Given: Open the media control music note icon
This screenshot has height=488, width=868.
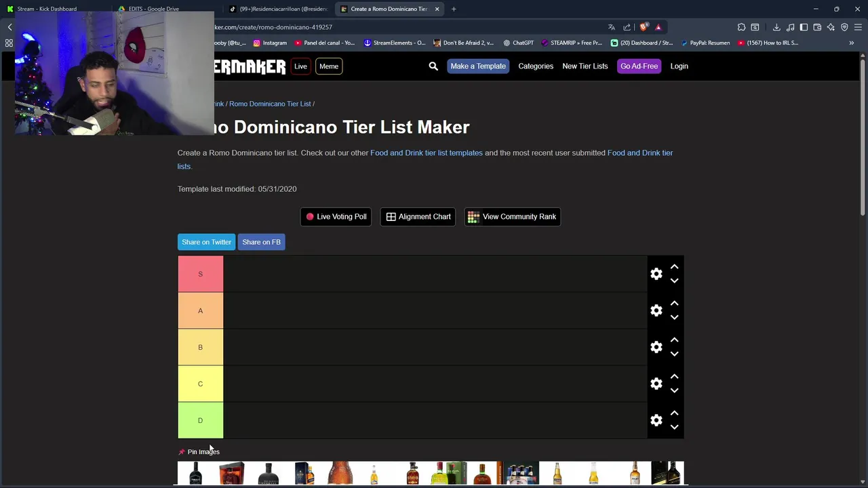Looking at the screenshot, I should point(790,27).
